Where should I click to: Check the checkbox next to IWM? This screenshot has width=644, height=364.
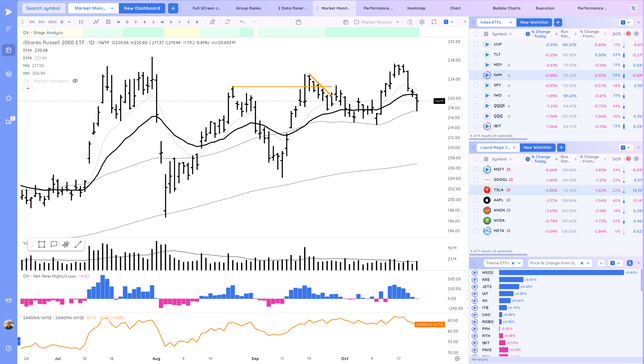coord(476,75)
